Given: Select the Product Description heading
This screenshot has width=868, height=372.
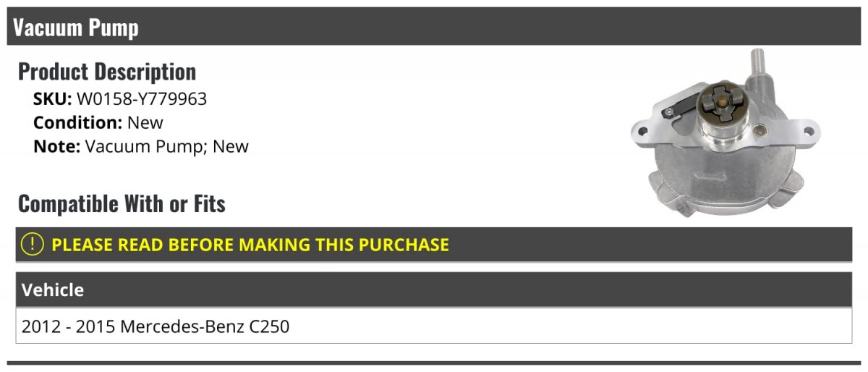Looking at the screenshot, I should (x=107, y=72).
